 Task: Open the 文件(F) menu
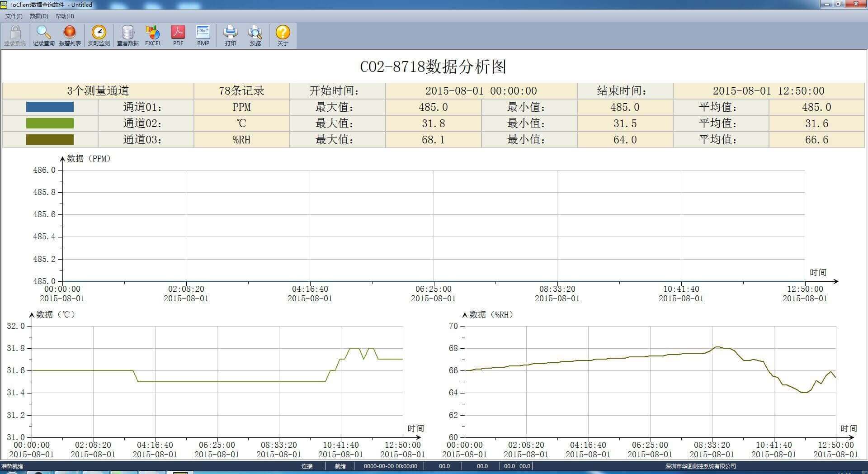click(14, 16)
